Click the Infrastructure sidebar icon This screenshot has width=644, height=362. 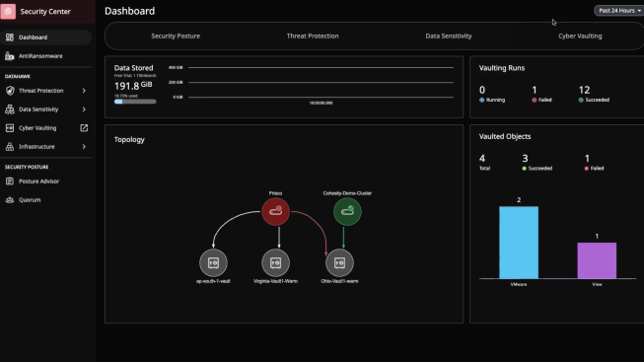click(10, 147)
